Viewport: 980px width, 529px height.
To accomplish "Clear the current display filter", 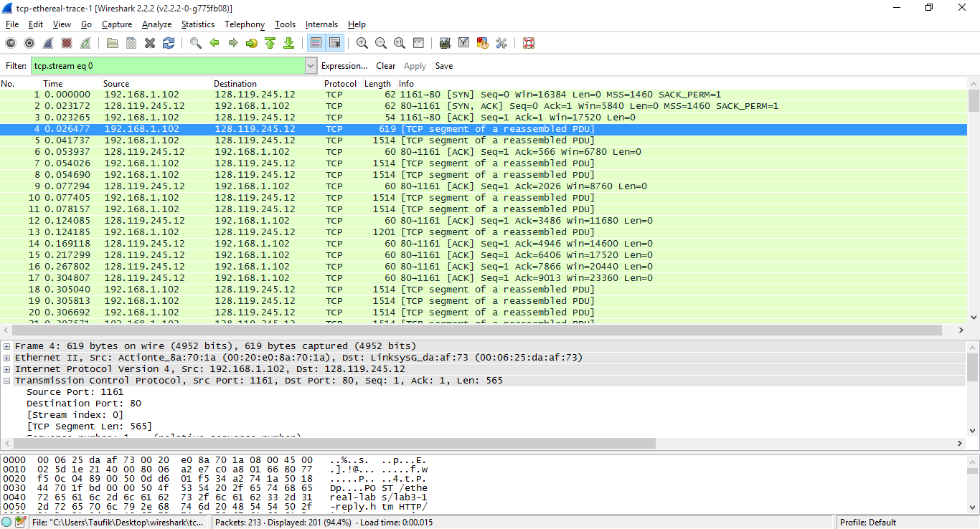I will 385,65.
